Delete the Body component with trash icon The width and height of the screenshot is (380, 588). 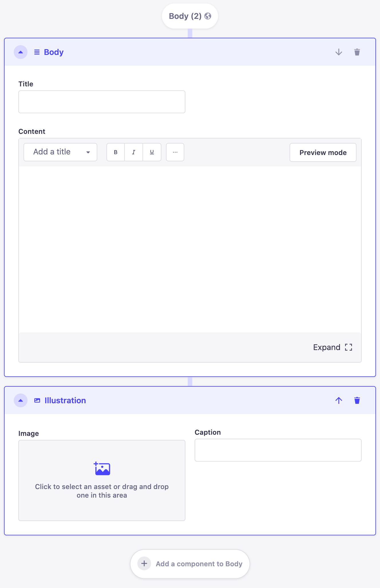click(x=357, y=52)
